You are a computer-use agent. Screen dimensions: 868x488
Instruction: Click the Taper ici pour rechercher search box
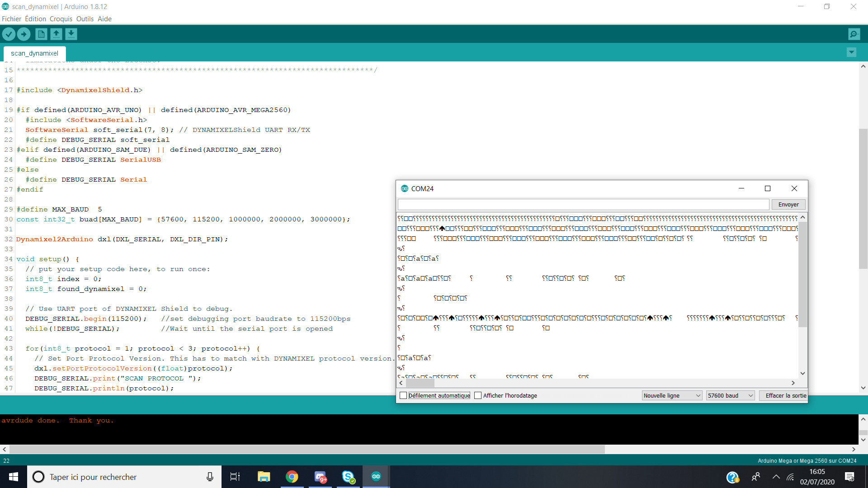124,477
